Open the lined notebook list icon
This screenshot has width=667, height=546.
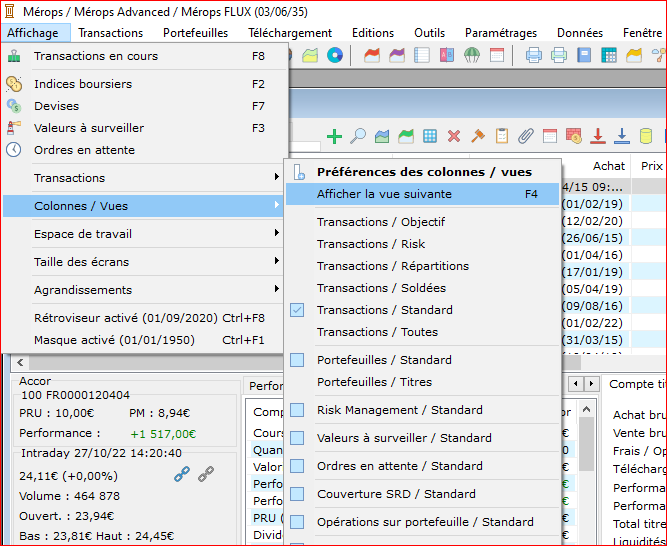point(422,56)
